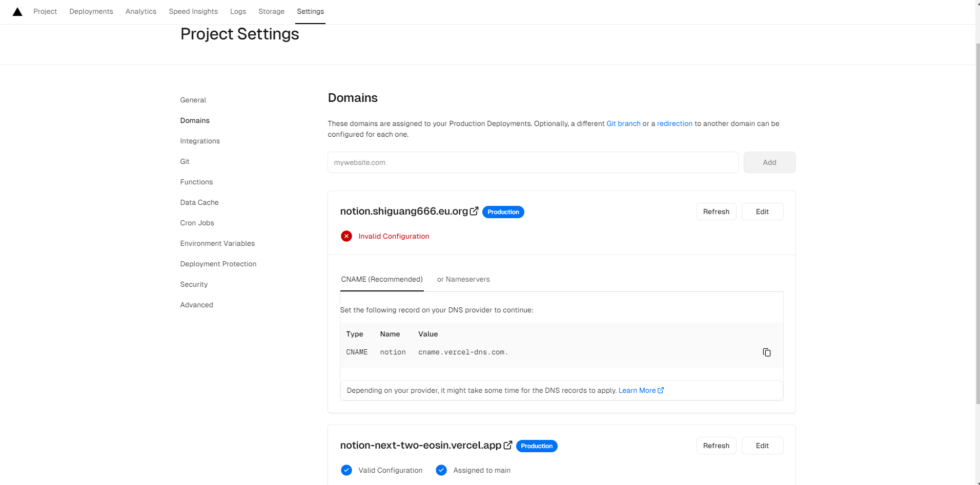Open external link icon for notion-next-two-eosin.vercel.app

point(508,445)
